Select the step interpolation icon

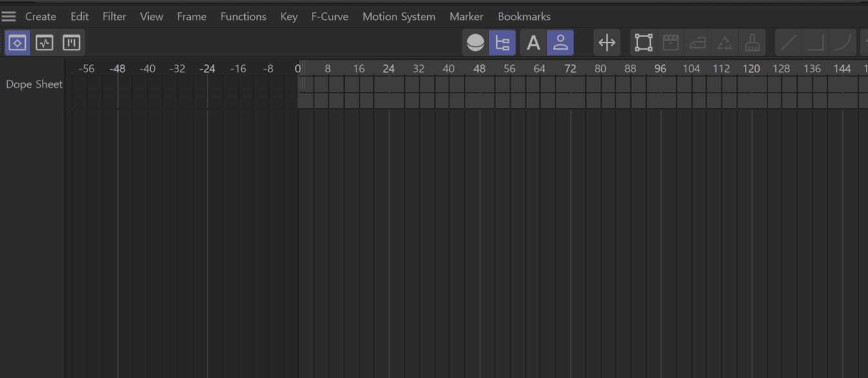tap(816, 43)
